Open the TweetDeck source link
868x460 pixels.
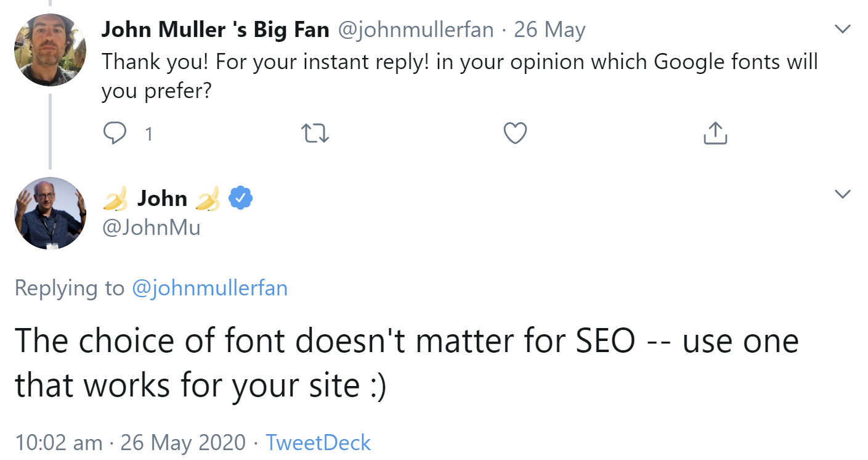(318, 442)
